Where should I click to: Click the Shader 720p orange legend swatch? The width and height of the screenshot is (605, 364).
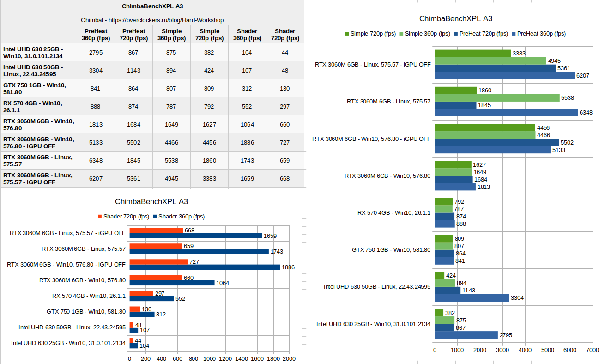tap(100, 217)
